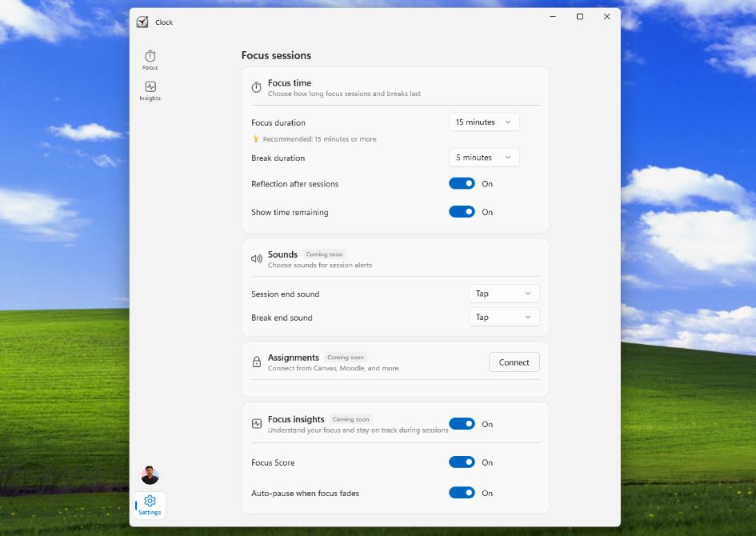Screen dimensions: 756x536
Task: Click the Assignments lock icon
Action: [x=257, y=362]
